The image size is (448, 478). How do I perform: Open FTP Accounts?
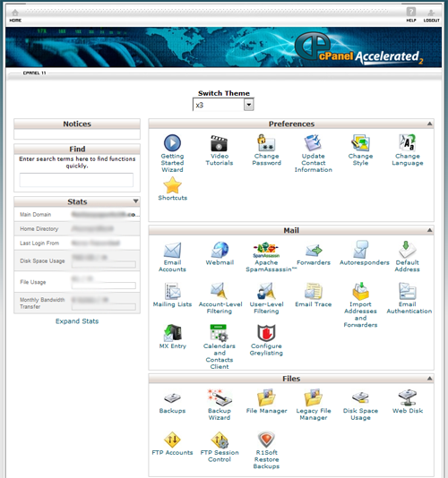(x=172, y=444)
